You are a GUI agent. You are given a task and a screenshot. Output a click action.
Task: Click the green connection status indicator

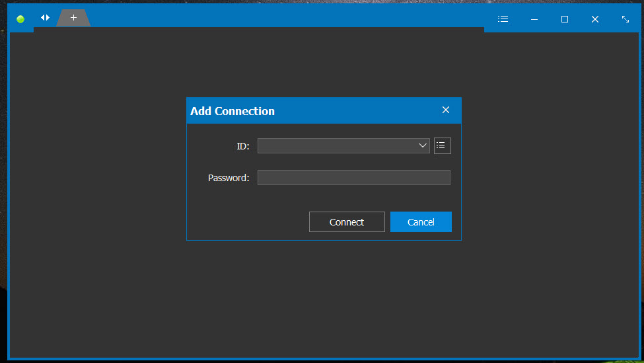20,19
